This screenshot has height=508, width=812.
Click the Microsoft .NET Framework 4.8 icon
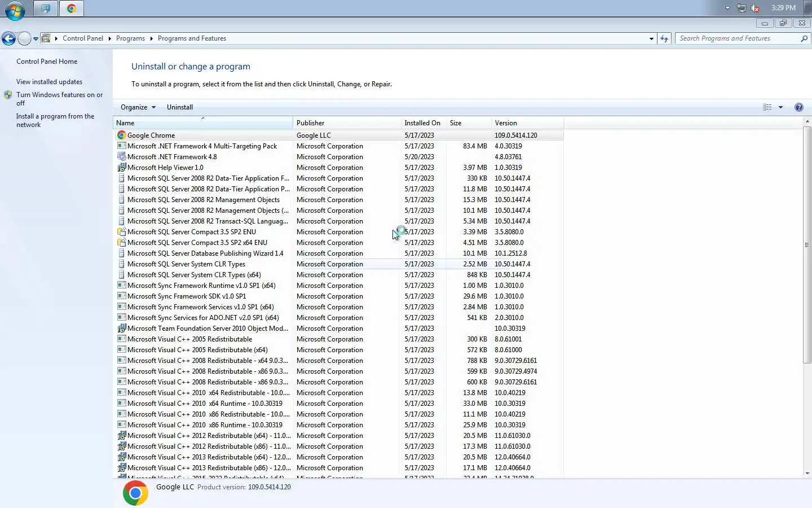(121, 157)
